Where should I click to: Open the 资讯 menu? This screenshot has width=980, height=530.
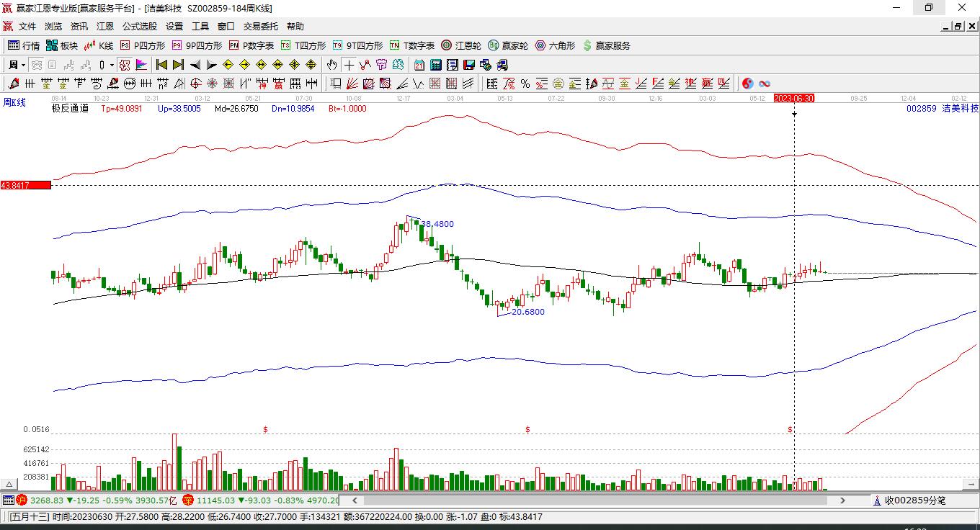pyautogui.click(x=79, y=27)
